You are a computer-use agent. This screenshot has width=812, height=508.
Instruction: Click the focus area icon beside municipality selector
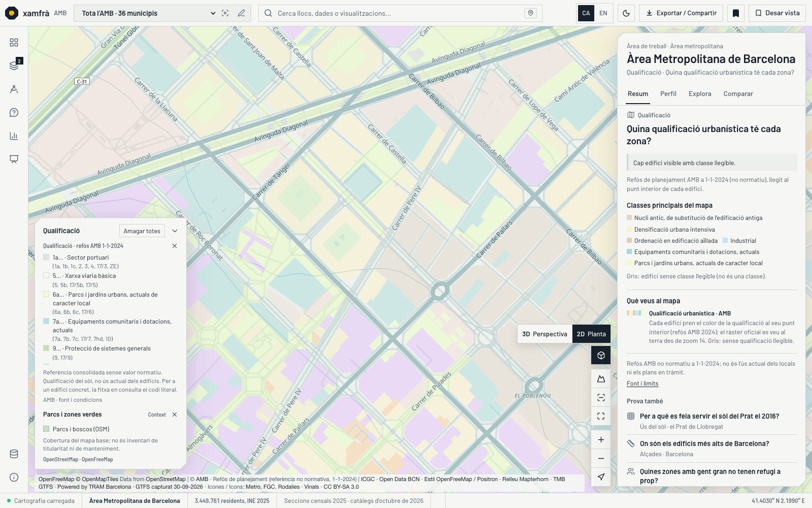(x=225, y=13)
